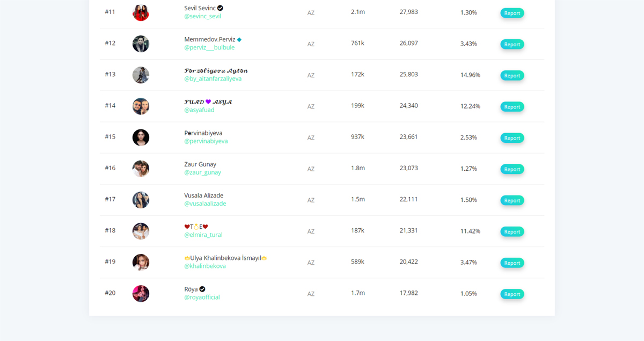
Task: Report the Sevil Sevinc account
Action: (x=512, y=13)
